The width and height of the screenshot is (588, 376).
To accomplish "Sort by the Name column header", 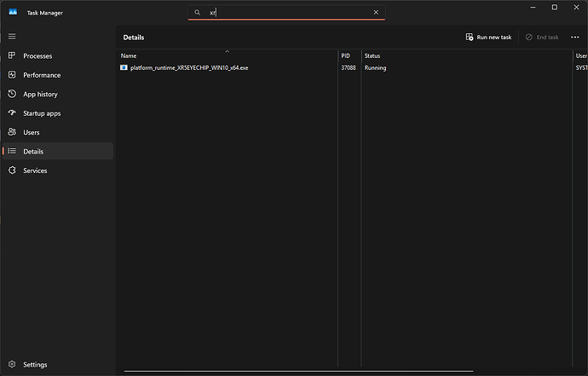I will click(x=227, y=55).
